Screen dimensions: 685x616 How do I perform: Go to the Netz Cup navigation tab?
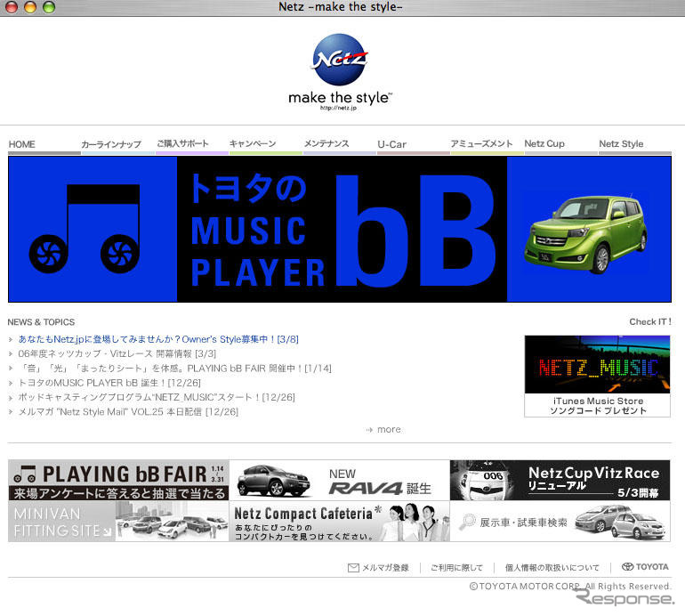544,143
